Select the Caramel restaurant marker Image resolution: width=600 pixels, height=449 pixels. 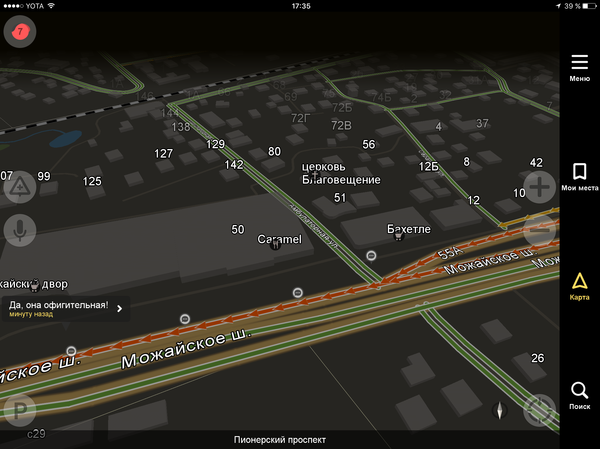tap(276, 245)
